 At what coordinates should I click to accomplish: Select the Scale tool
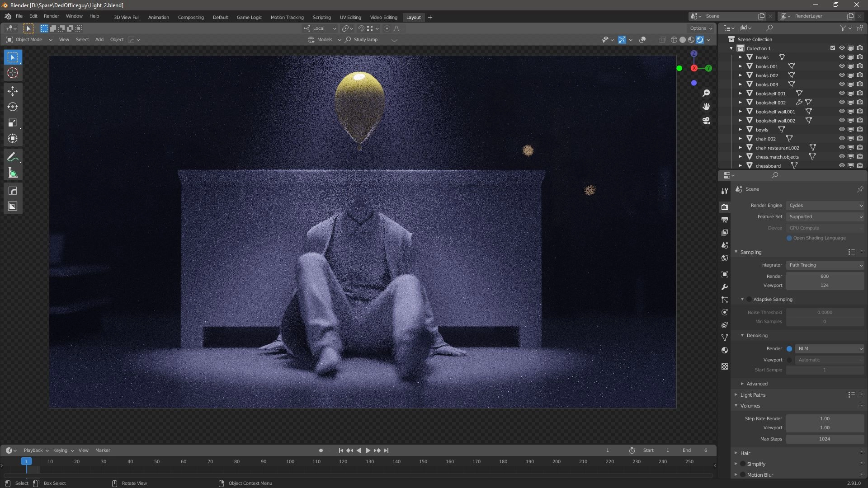pos(13,123)
